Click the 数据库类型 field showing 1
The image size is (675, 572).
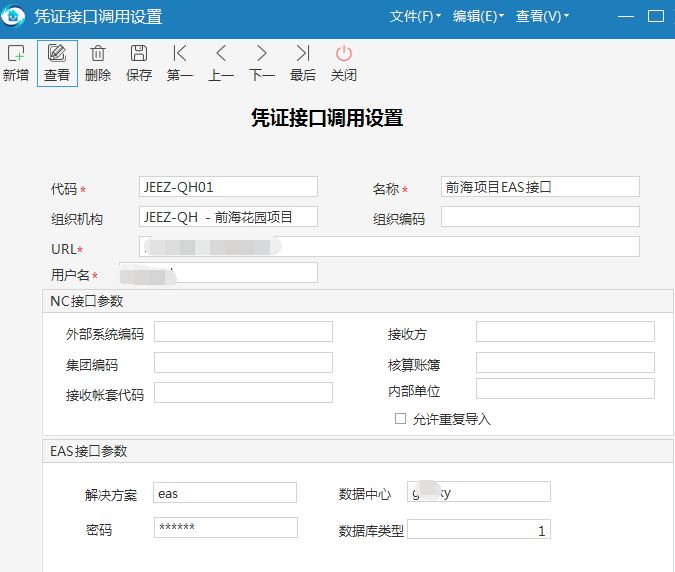[479, 529]
